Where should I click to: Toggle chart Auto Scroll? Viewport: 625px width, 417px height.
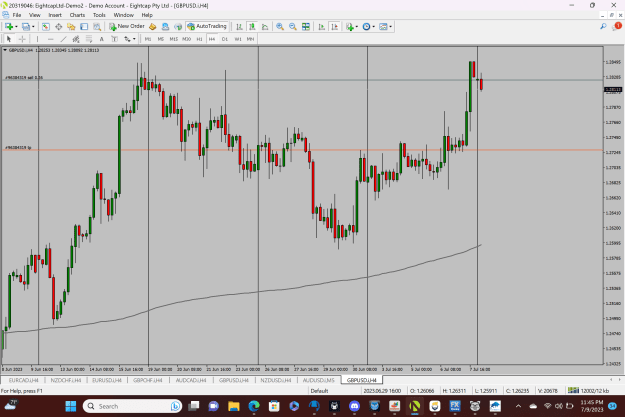pyautogui.click(x=322, y=27)
